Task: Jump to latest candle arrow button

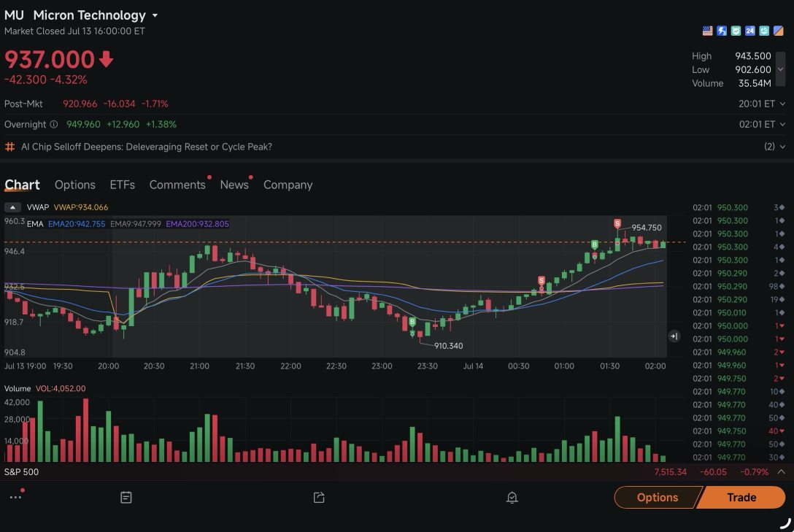Action: pos(674,336)
